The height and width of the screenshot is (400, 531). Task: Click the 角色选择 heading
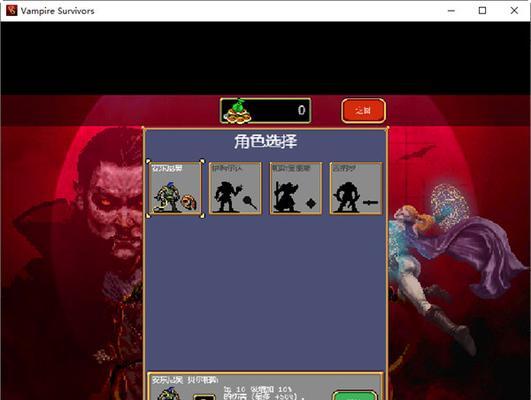[x=266, y=142]
